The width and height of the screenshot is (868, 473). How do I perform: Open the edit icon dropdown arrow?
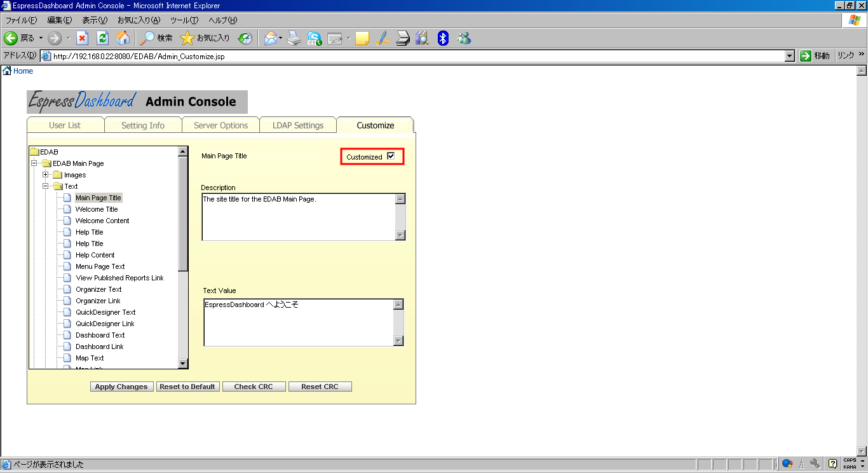click(x=349, y=38)
